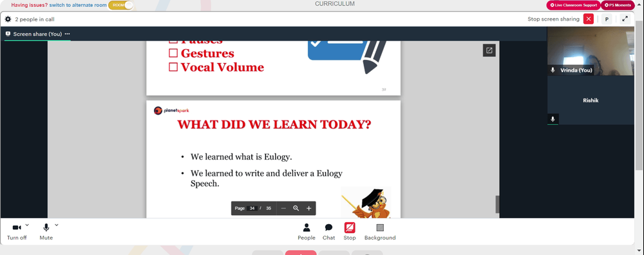Open Screen share tab more options

[x=68, y=34]
